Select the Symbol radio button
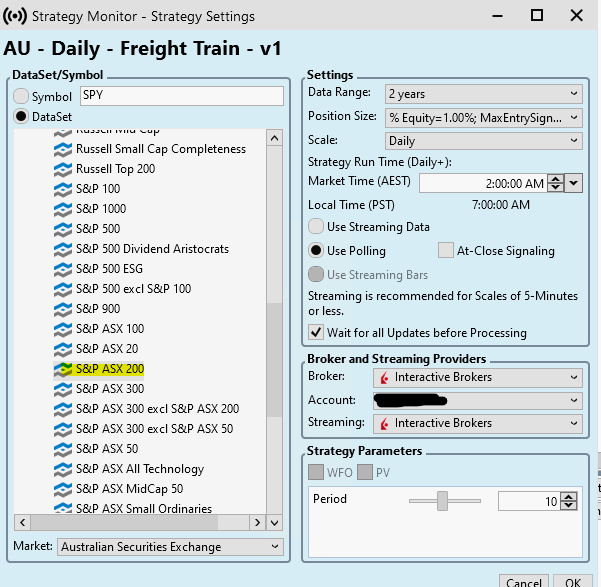 tap(21, 96)
